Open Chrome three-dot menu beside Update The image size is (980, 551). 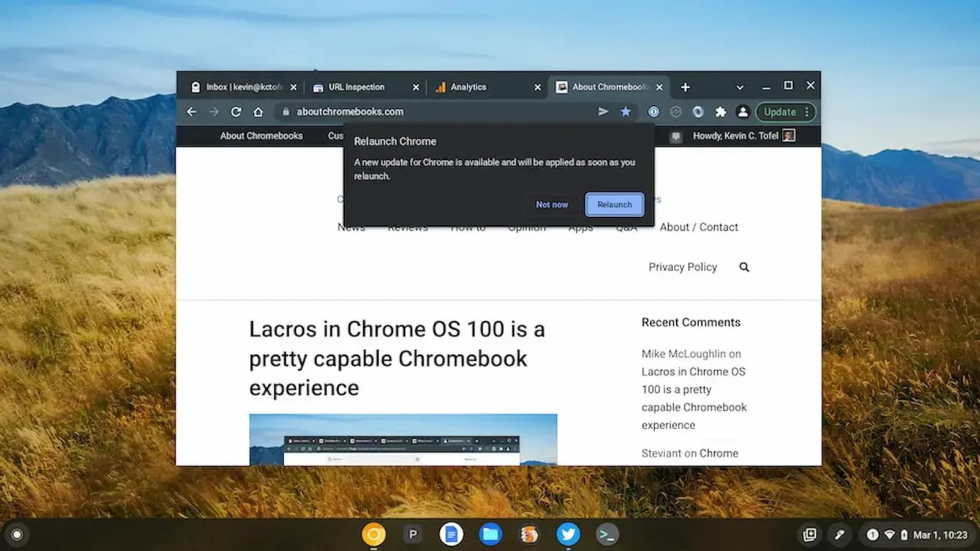click(807, 112)
